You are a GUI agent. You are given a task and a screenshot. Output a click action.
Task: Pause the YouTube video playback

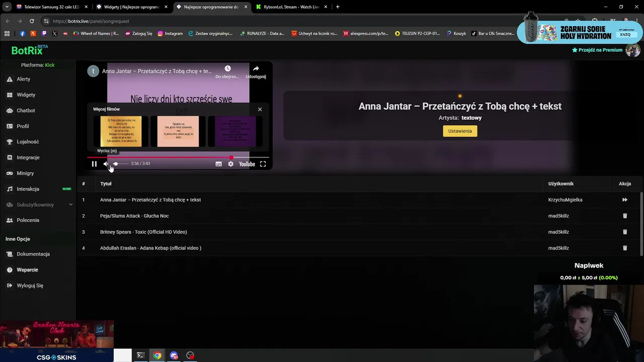pyautogui.click(x=94, y=164)
